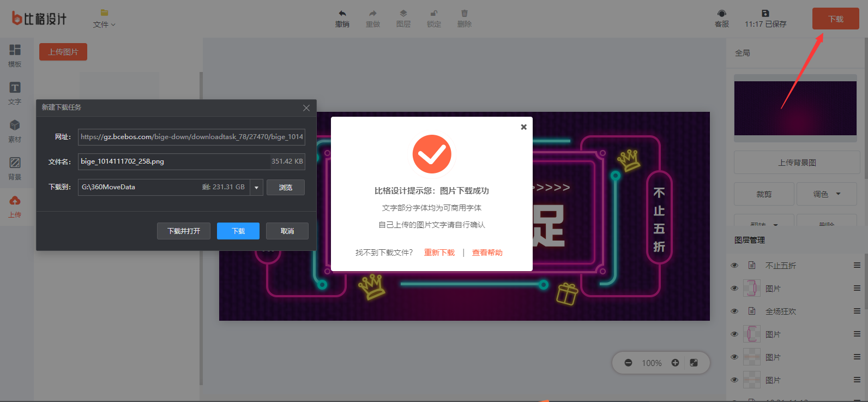Toggle eye icon of first 图片 layer
The width and height of the screenshot is (868, 402).
click(734, 289)
